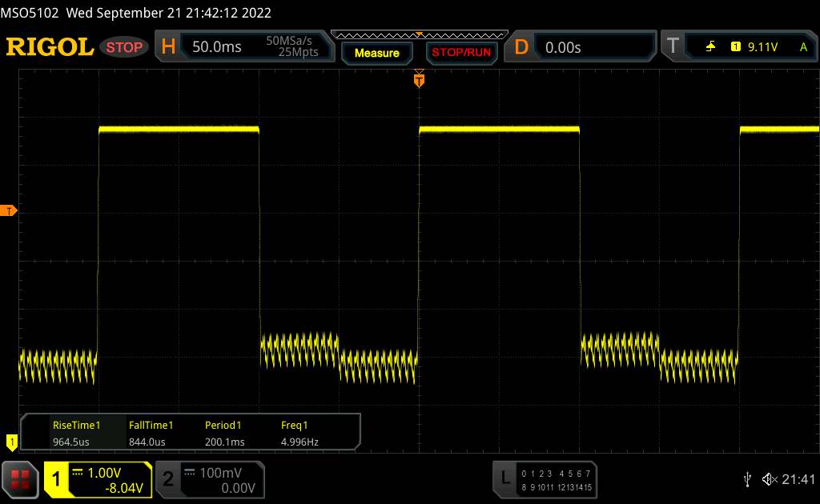Image resolution: width=820 pixels, height=504 pixels.
Task: Open the Measure menu
Action: [x=376, y=53]
